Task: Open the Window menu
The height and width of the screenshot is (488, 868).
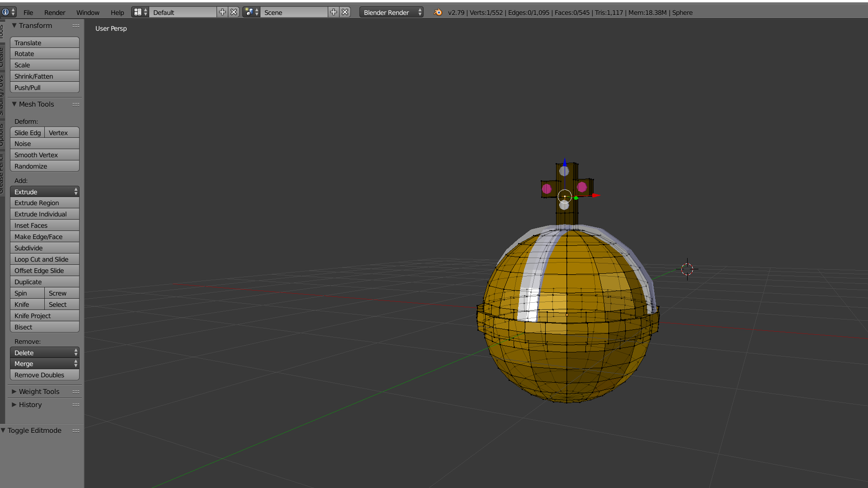Action: 88,12
